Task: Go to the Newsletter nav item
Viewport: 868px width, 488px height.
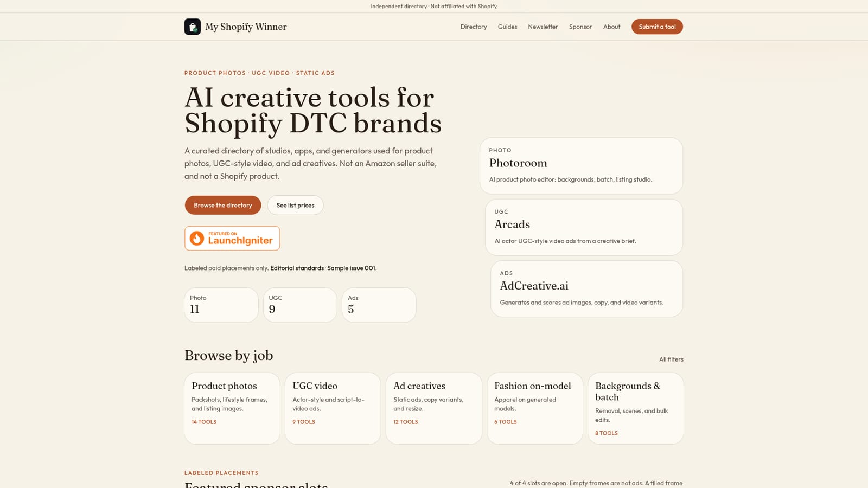Action: point(543,27)
